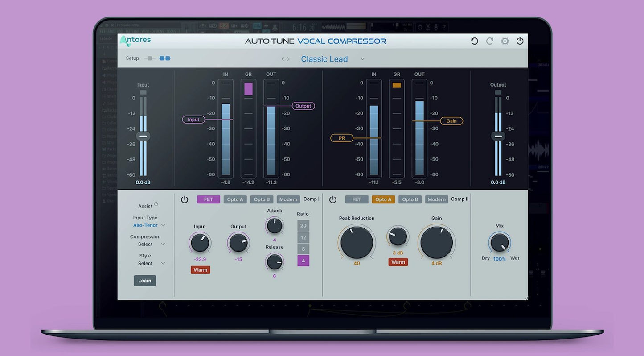
Task: Open the settings gear in the header
Action: click(x=505, y=41)
